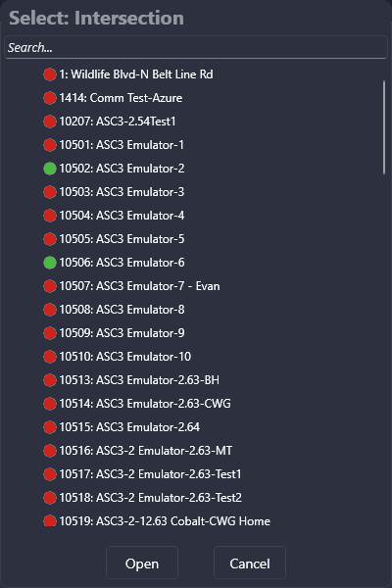Choose 10517: ASC3-2 Emulator-2.63-Test1
This screenshot has height=588, width=392.
[x=150, y=474]
